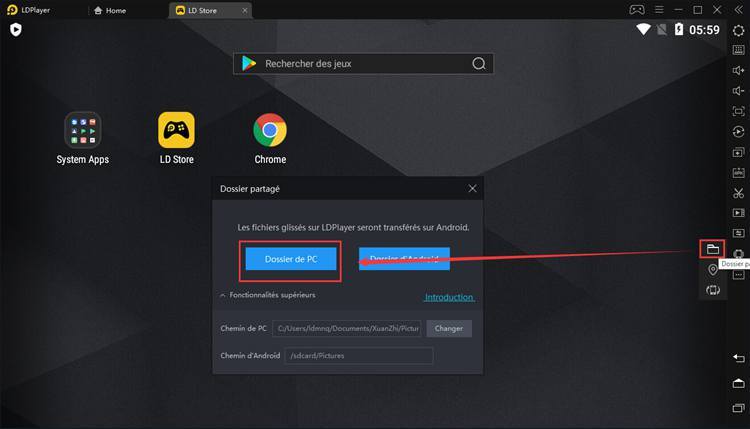Click Dossier d'Android button
Image resolution: width=750 pixels, height=429 pixels.
pyautogui.click(x=404, y=259)
